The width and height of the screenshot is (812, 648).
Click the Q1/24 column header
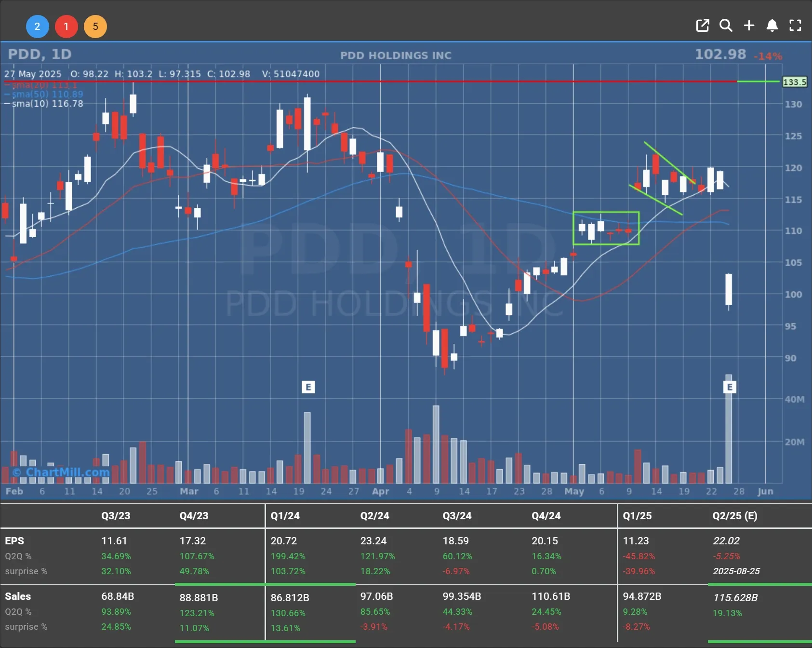[x=285, y=516]
